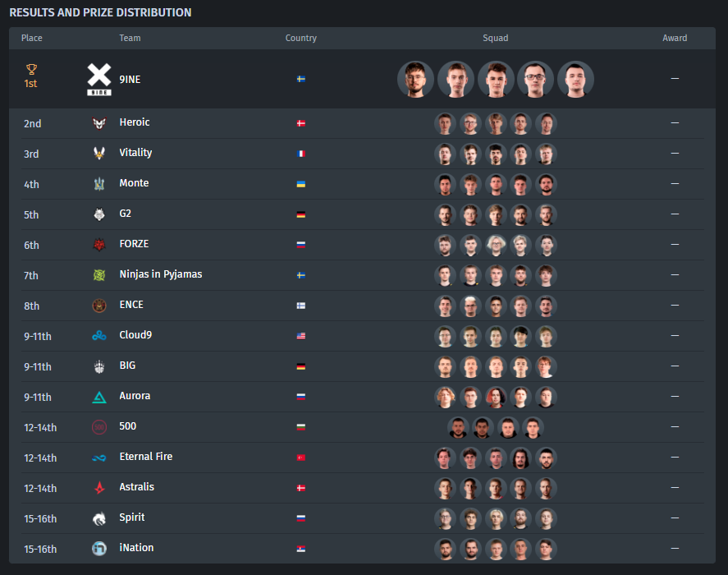This screenshot has width=728, height=575.
Task: Go to the Heroic team page
Action: [135, 122]
